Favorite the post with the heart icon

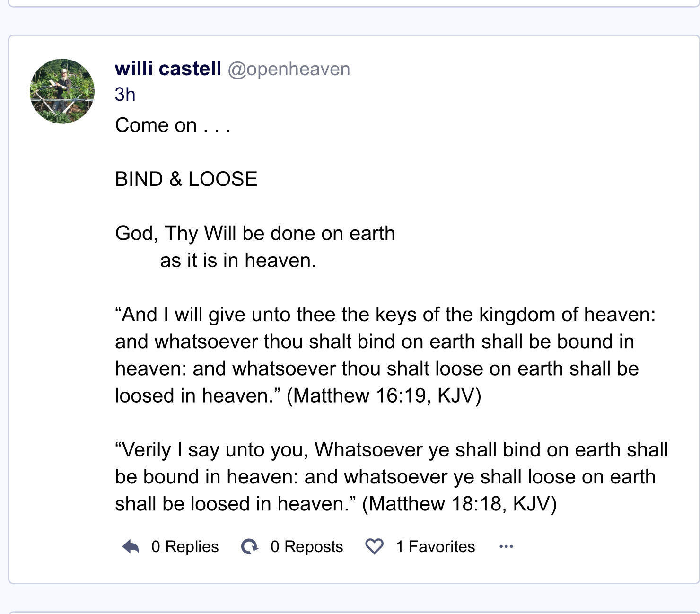(x=374, y=547)
